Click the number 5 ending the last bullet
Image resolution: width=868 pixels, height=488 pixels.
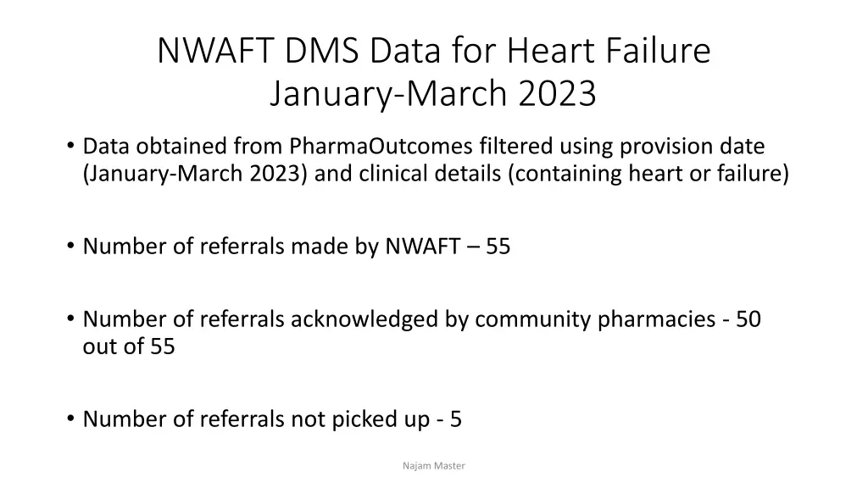coord(456,419)
